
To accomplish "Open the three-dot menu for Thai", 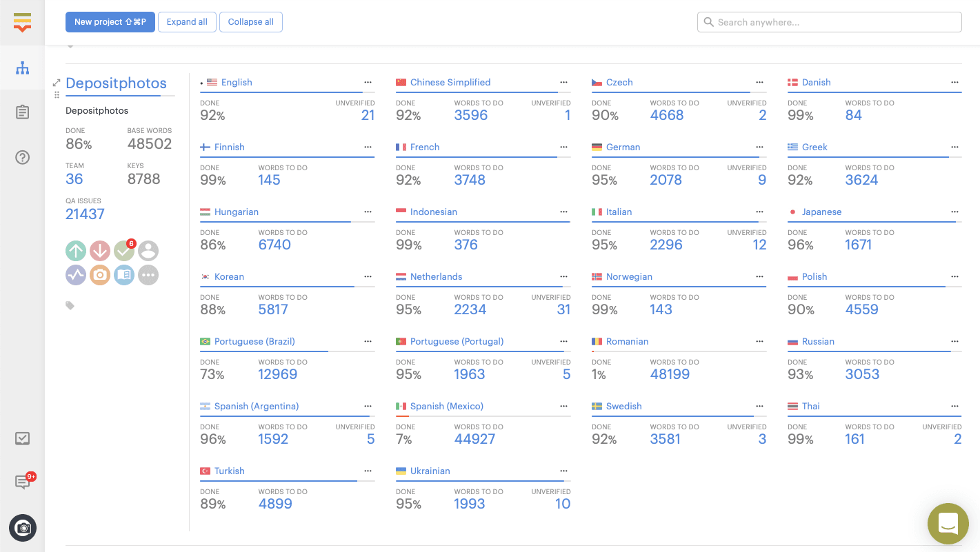I will pyautogui.click(x=954, y=406).
